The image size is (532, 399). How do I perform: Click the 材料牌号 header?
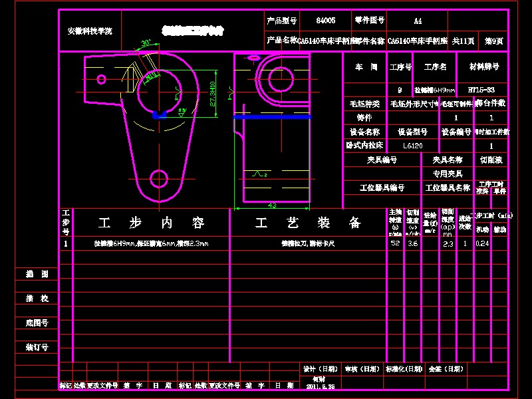[484, 66]
